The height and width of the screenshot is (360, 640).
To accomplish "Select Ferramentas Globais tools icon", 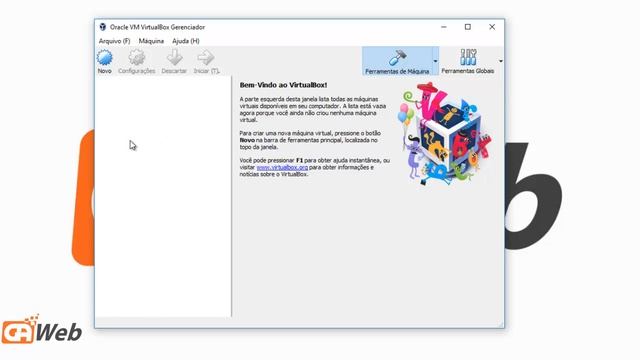I will tap(468, 61).
